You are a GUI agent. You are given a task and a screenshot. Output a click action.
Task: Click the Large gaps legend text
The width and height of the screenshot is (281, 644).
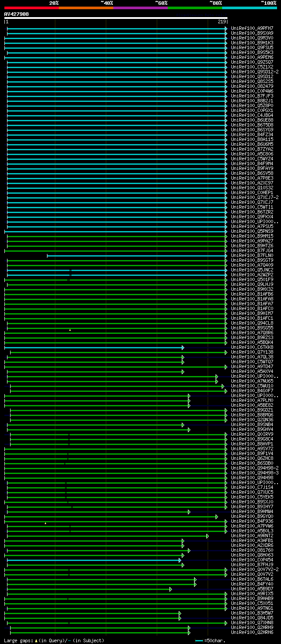[x=54, y=640]
